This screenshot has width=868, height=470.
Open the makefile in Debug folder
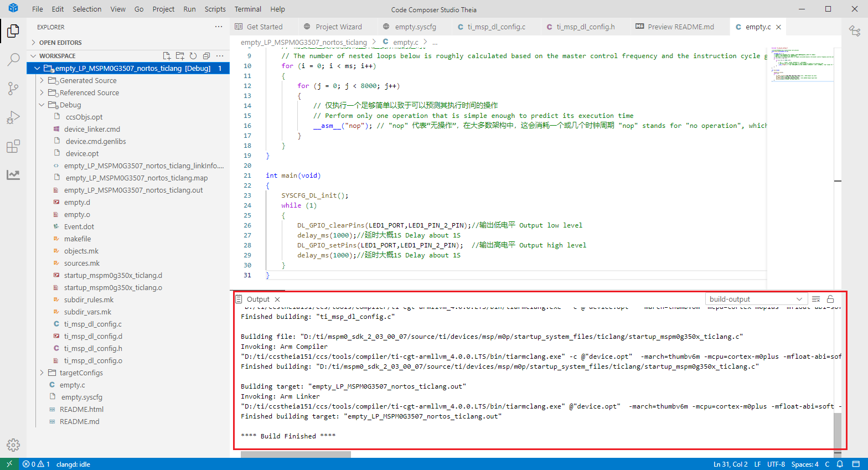[77, 239]
